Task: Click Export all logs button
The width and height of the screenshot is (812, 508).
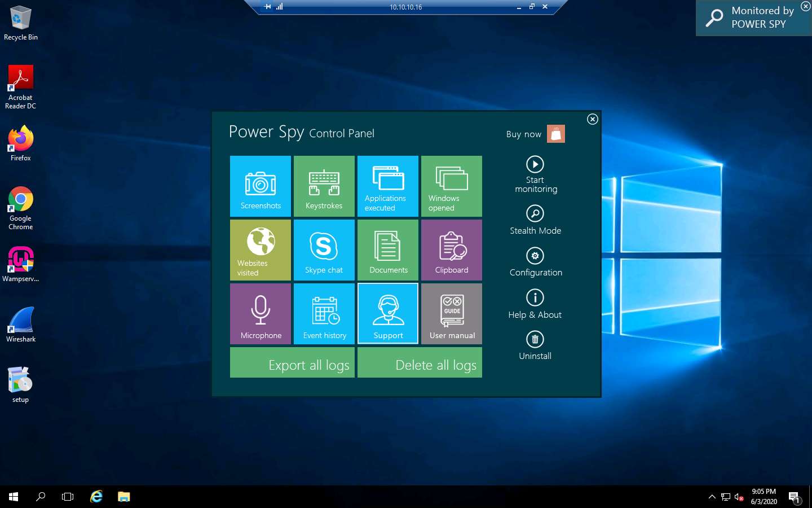Action: point(292,362)
